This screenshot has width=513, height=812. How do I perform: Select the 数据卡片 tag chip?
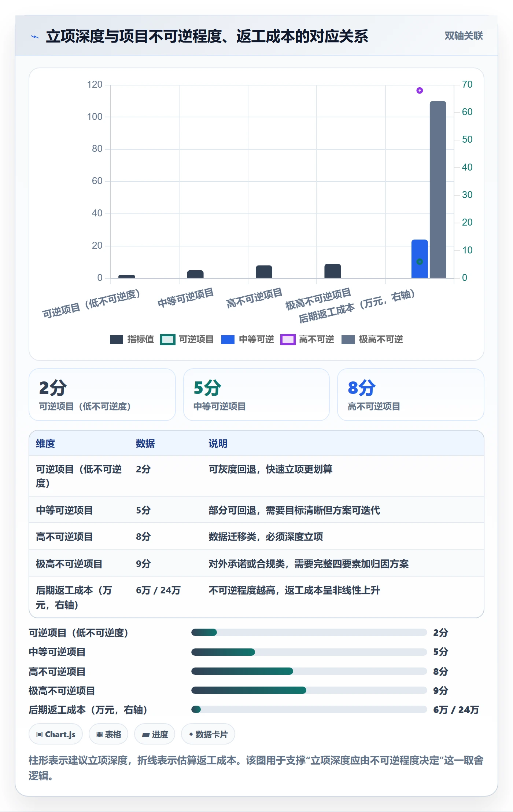coord(208,734)
